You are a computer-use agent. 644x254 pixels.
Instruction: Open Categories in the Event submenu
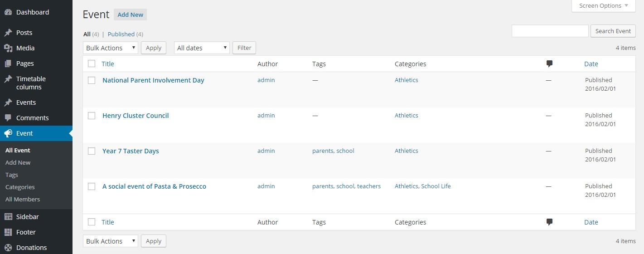20,187
